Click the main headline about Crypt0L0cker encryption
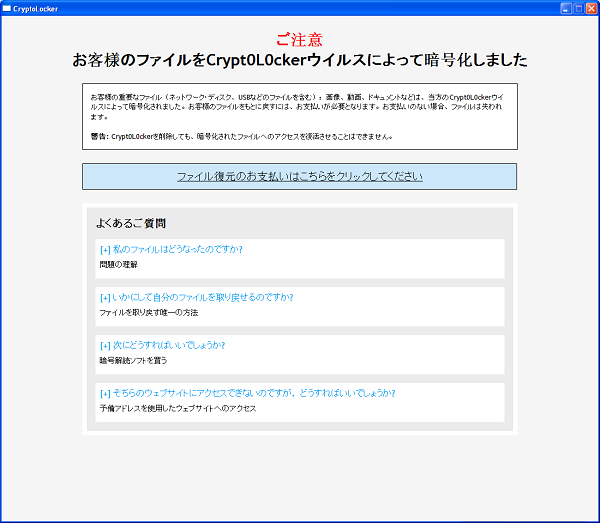Screen dimensions: 600x523 tap(300, 60)
